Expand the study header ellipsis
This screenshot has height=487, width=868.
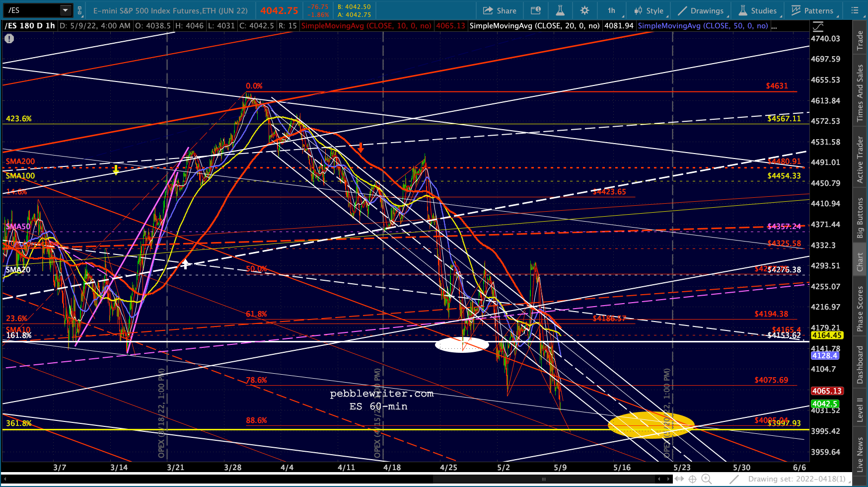coord(775,26)
